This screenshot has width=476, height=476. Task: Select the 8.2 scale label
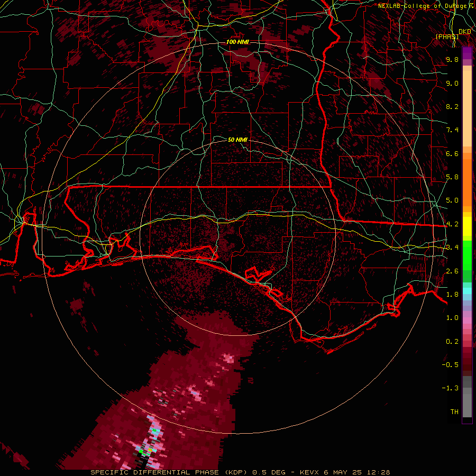(452, 106)
